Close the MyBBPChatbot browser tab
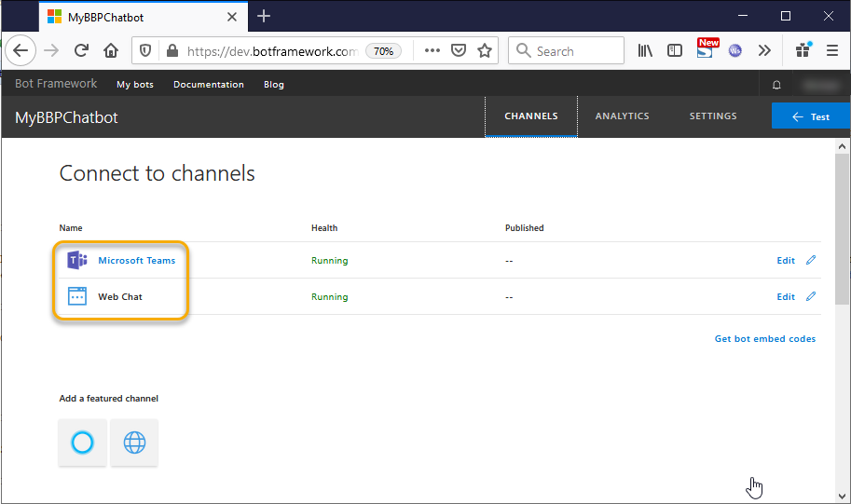 pyautogui.click(x=232, y=17)
